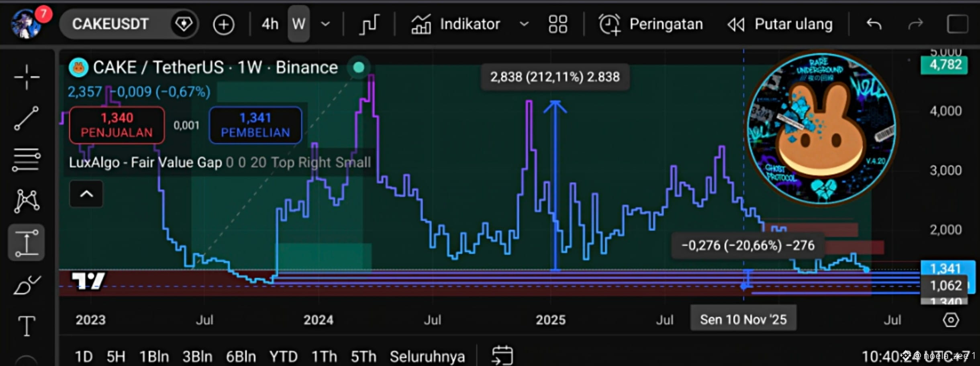This screenshot has width=980, height=366.
Task: Open the CAKEUSDT symbol search
Action: [x=110, y=24]
